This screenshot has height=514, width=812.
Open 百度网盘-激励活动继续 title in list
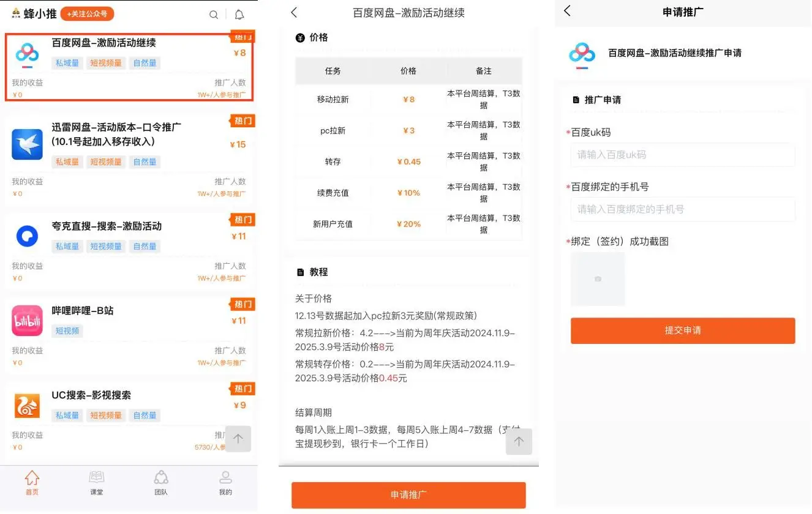point(104,43)
